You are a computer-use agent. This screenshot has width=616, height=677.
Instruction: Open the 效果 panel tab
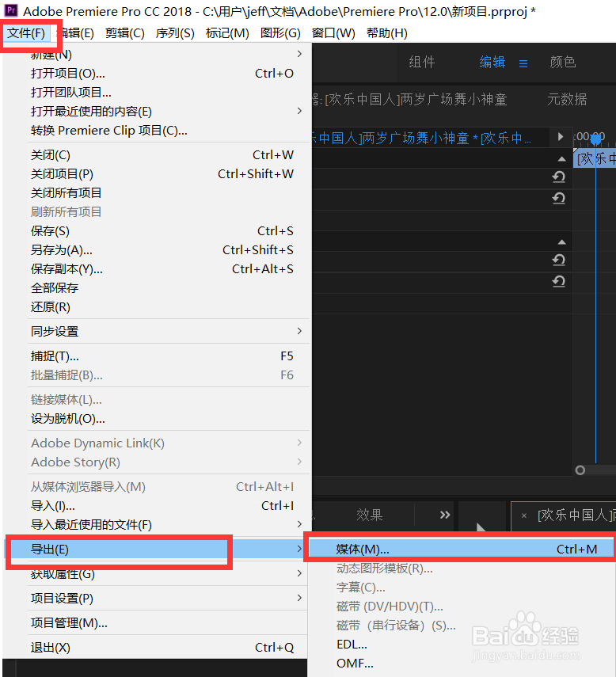click(x=370, y=515)
